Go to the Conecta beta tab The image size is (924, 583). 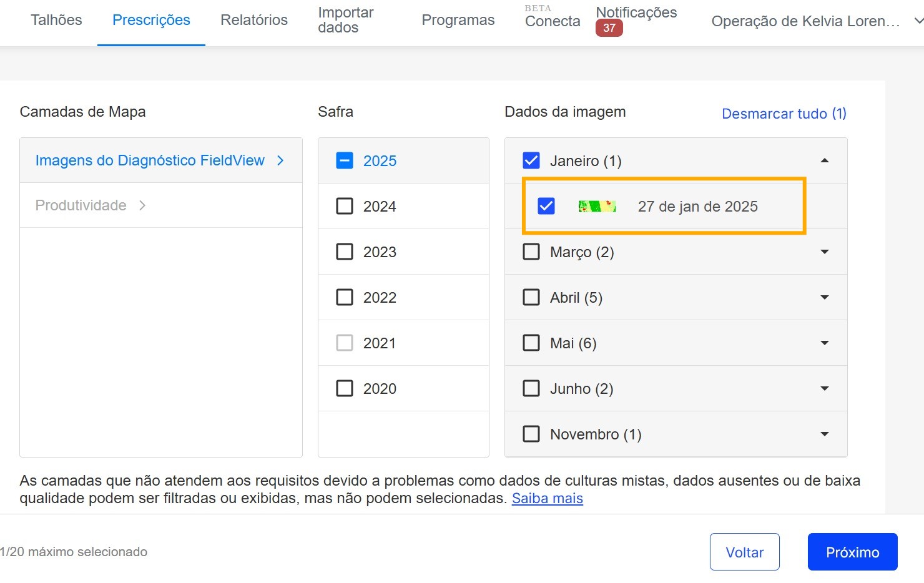552,21
